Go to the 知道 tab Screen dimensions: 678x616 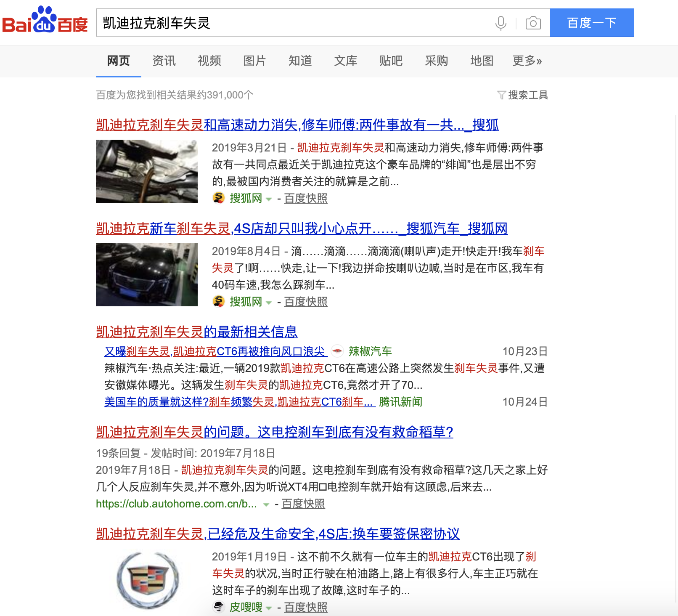300,61
